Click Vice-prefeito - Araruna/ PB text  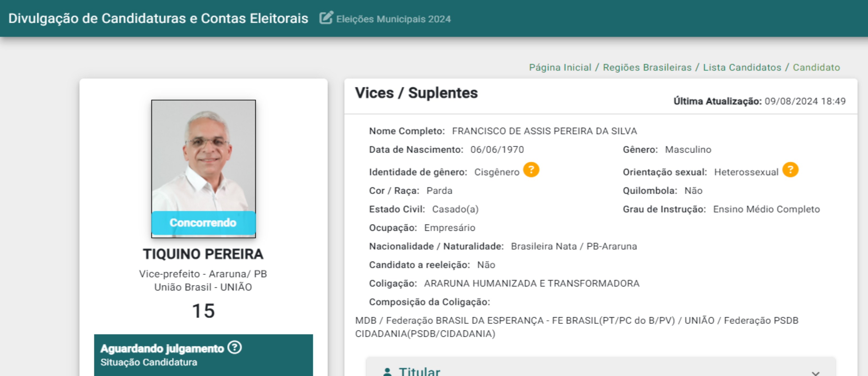[203, 274]
